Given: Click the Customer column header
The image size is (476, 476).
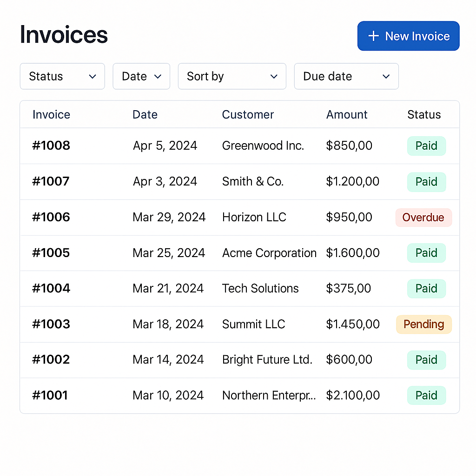Looking at the screenshot, I should click(x=248, y=115).
